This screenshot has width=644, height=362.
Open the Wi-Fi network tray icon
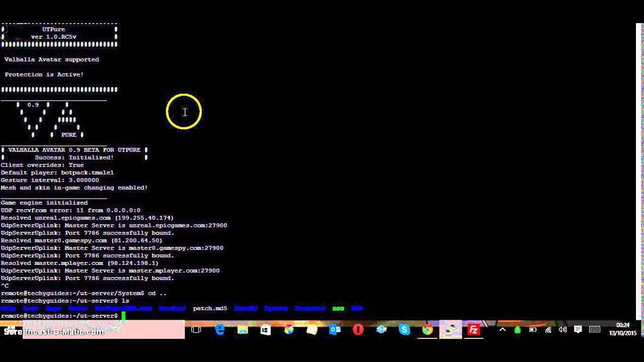(x=548, y=330)
